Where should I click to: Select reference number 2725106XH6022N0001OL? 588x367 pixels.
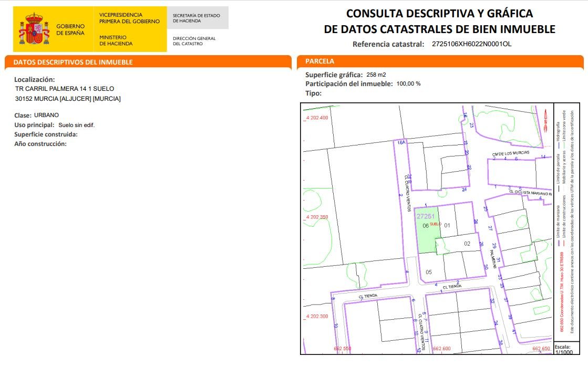pos(471,44)
